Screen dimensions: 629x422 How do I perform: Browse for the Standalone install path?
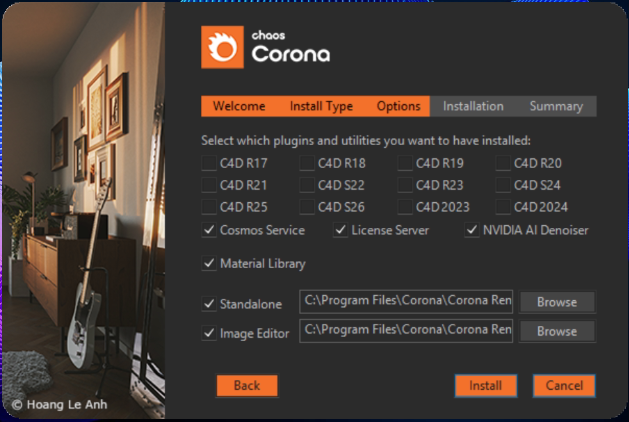point(557,302)
